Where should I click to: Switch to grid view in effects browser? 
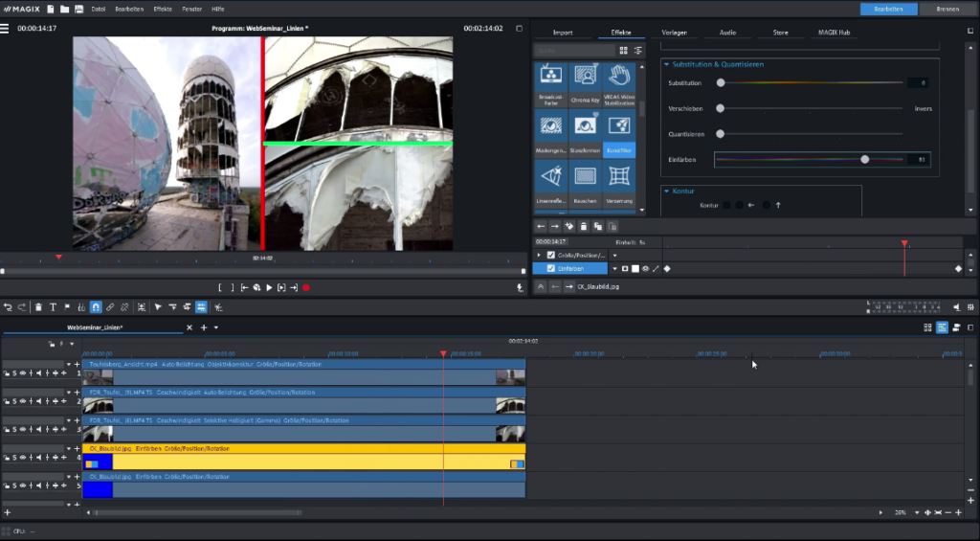point(623,50)
